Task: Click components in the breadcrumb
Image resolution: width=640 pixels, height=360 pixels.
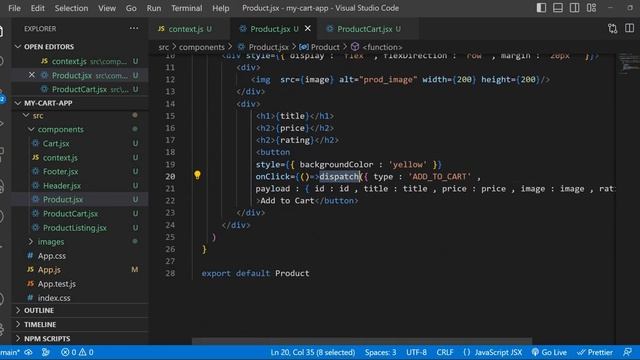Action: (x=202, y=47)
